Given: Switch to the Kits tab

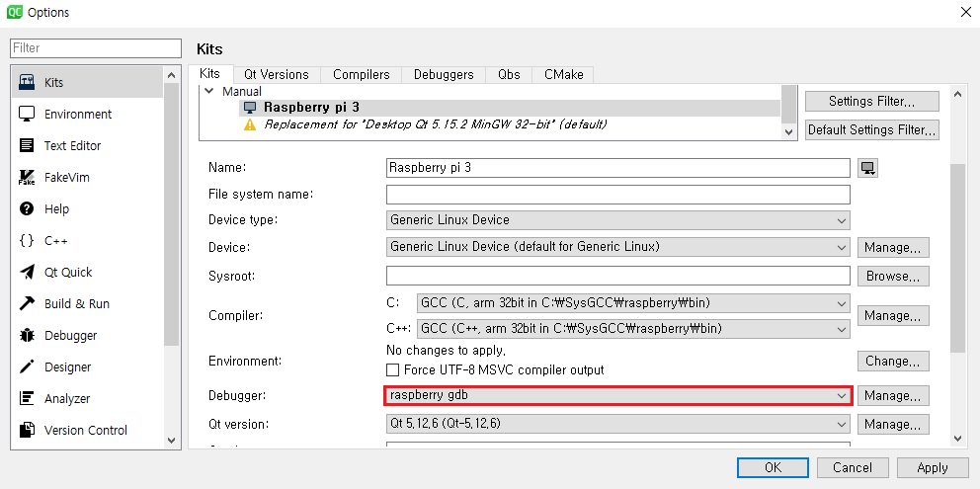Looking at the screenshot, I should coord(210,74).
